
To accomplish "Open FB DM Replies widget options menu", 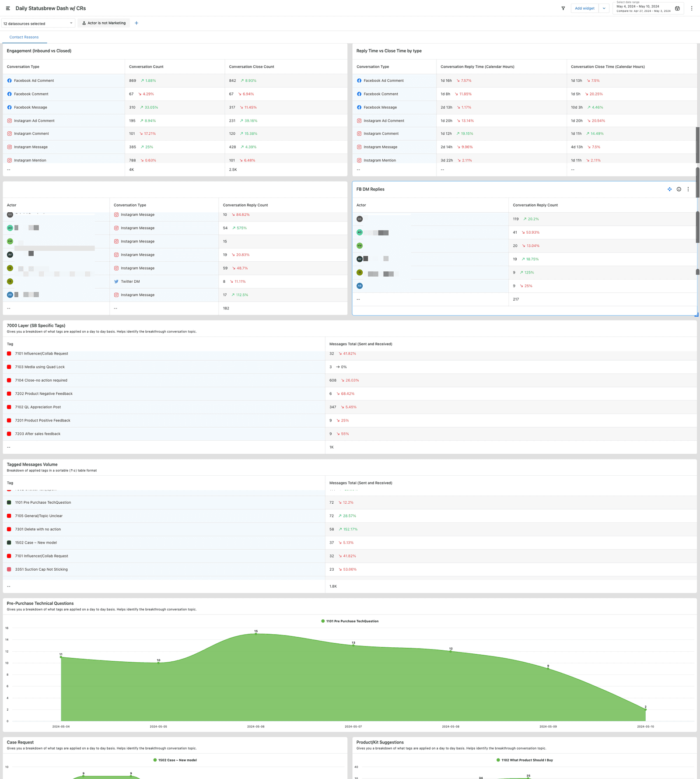I will tap(688, 189).
